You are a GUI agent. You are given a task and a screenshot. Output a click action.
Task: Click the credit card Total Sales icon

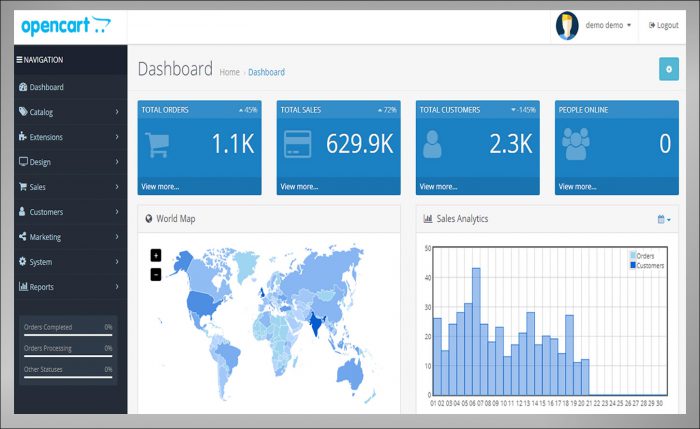pos(297,146)
